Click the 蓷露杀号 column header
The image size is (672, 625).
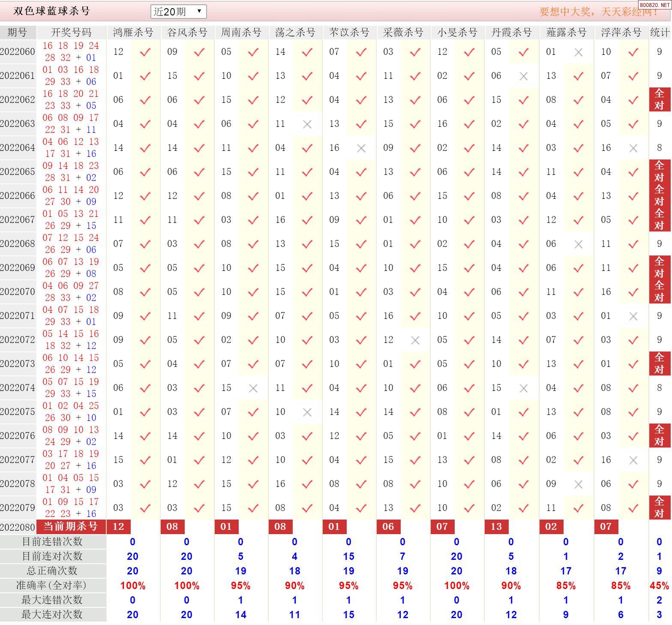coord(566,33)
